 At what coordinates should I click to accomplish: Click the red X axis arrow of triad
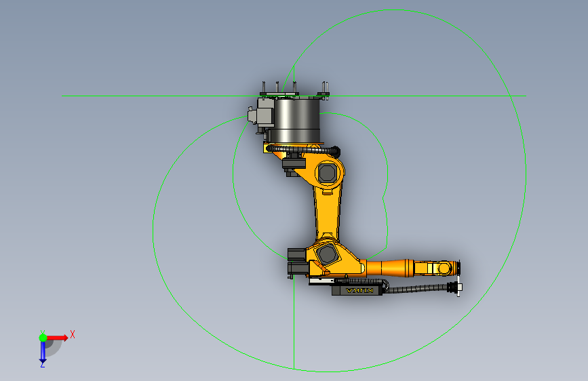click(58, 338)
